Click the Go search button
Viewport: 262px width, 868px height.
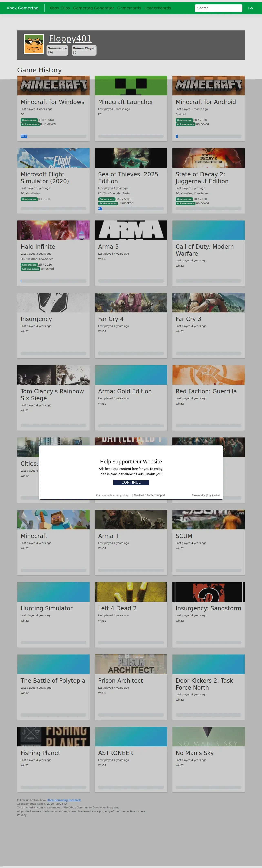pos(251,8)
